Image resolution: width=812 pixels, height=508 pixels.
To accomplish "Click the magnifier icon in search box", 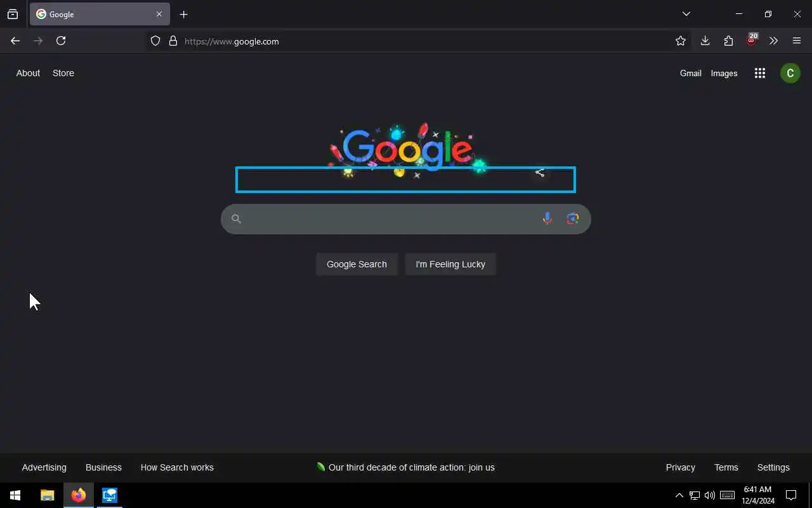I will [x=236, y=219].
